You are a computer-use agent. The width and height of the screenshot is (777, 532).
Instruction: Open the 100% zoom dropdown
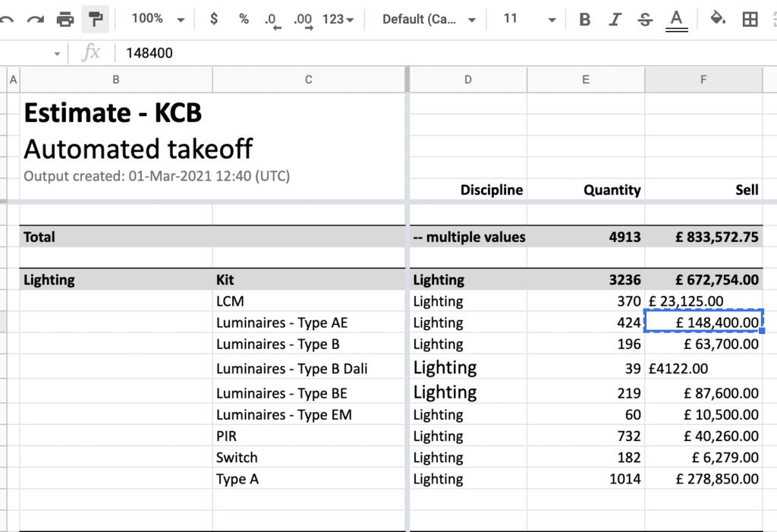pyautogui.click(x=158, y=19)
